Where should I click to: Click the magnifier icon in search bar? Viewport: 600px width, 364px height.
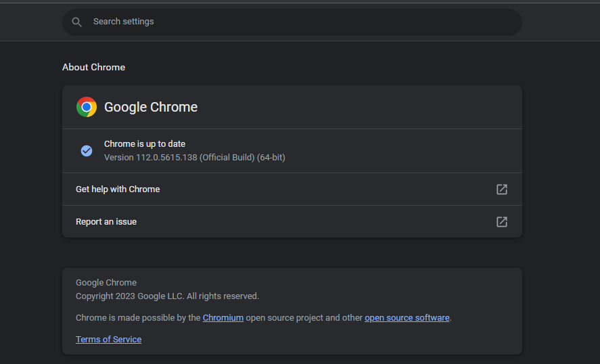[x=77, y=22]
